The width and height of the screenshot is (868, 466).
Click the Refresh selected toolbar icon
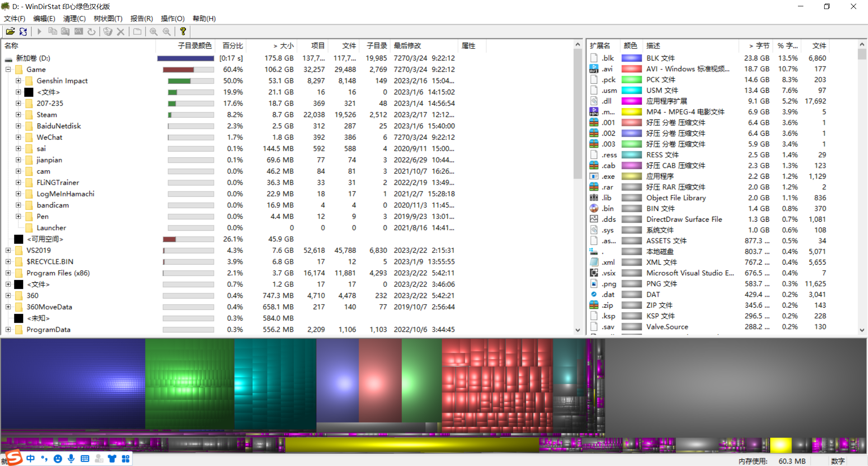click(x=92, y=31)
